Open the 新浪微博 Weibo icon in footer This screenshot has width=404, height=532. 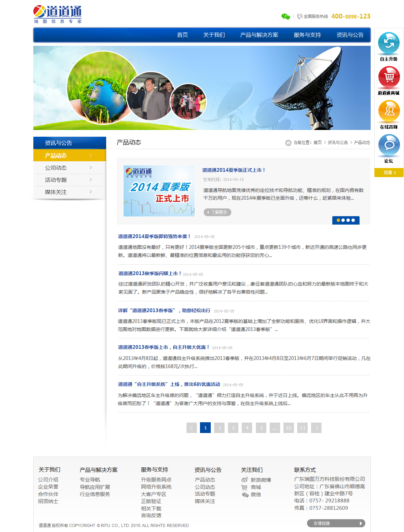tap(244, 480)
